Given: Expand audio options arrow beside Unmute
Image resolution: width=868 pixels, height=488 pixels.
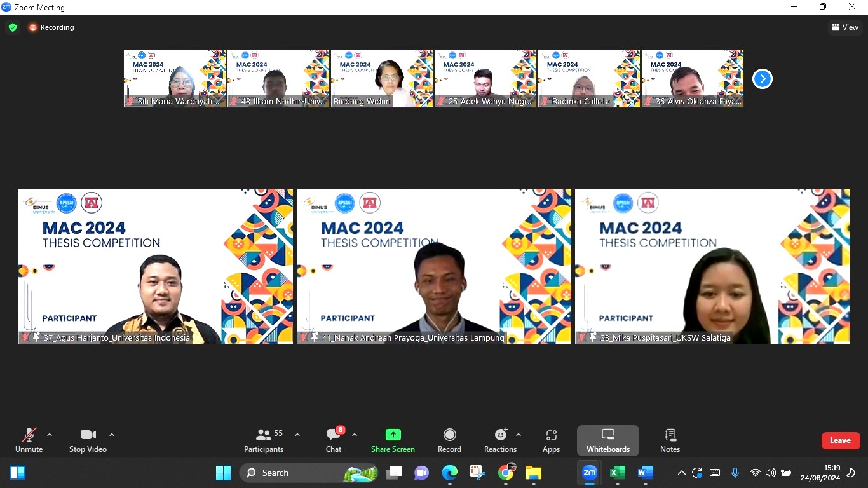Looking at the screenshot, I should coord(50,435).
